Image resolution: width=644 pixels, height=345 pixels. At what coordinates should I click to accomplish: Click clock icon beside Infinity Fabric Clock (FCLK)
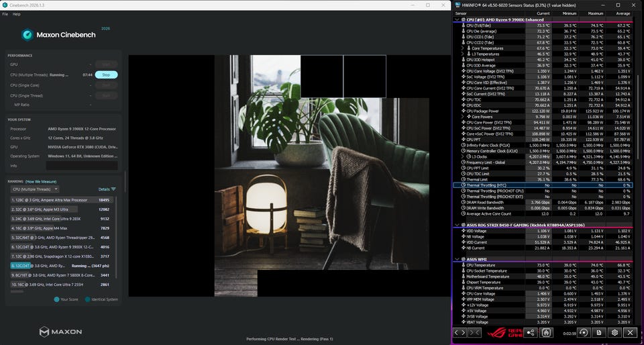(x=464, y=145)
